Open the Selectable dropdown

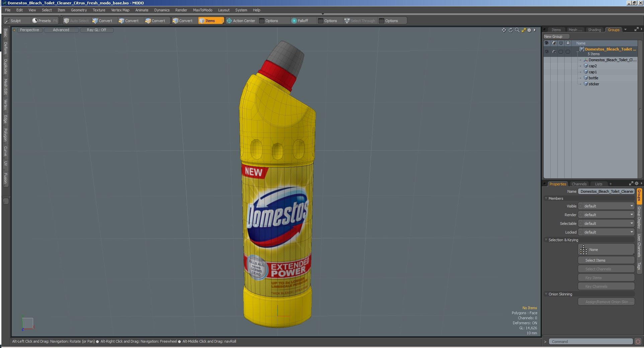607,224
